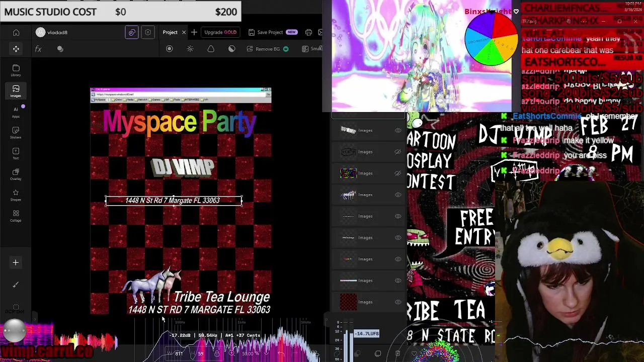Open the Stickers panel

[16, 133]
